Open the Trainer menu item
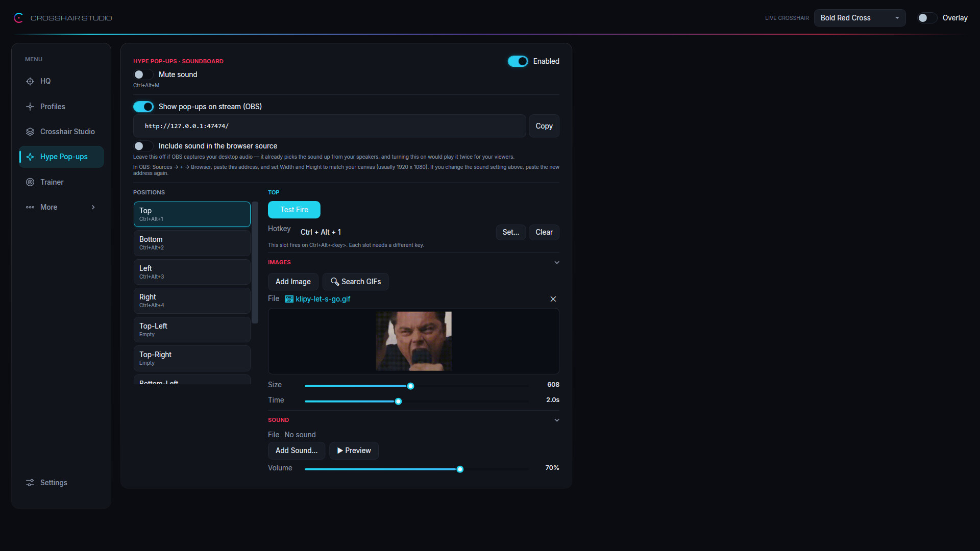The height and width of the screenshot is (551, 980). [61, 182]
